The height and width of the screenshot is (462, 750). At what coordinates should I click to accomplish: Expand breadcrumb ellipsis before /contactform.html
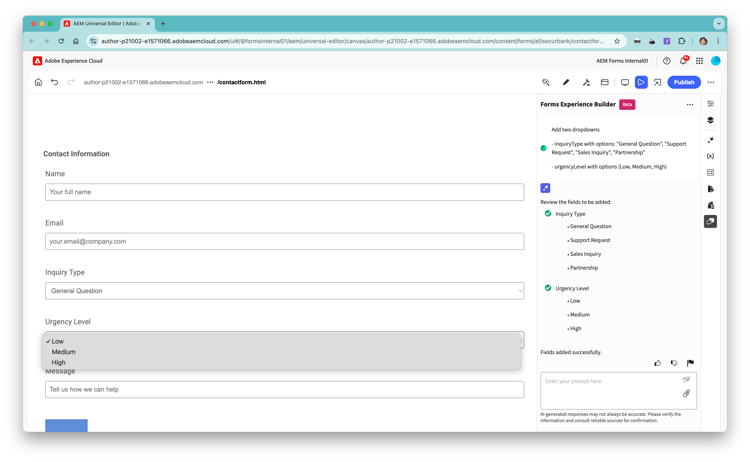pos(210,82)
